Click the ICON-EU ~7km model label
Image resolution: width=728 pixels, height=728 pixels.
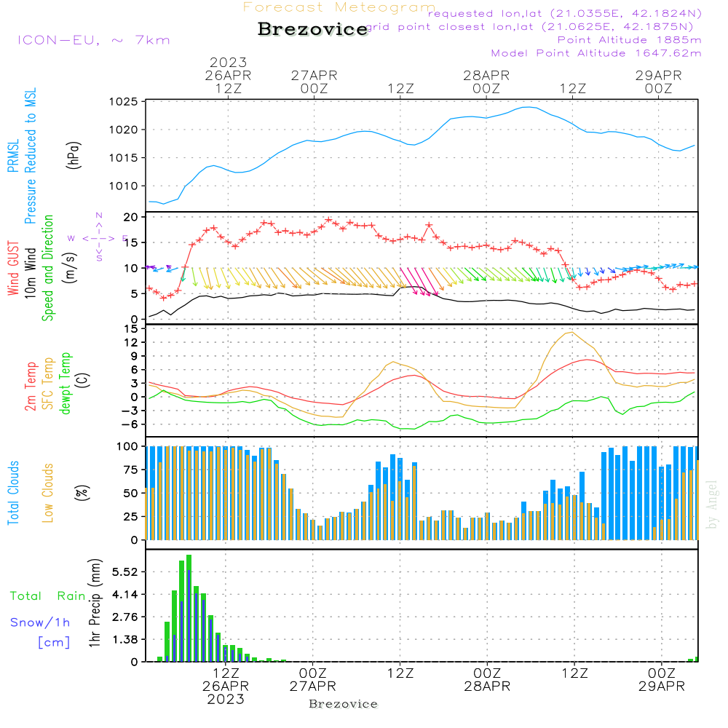(x=94, y=40)
